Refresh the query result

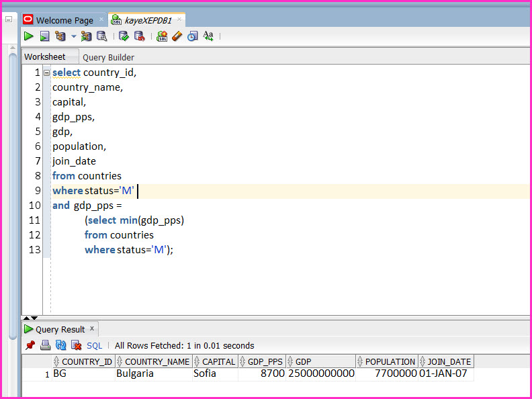(60, 345)
